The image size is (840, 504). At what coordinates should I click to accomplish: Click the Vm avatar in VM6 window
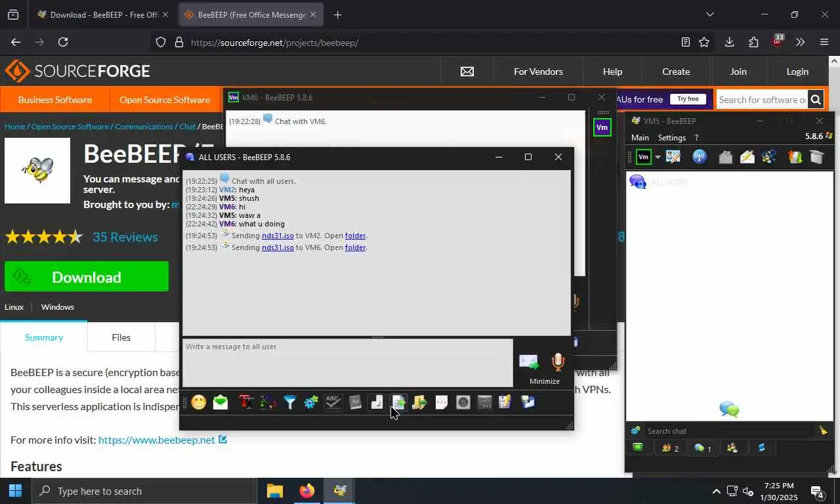[x=602, y=127]
